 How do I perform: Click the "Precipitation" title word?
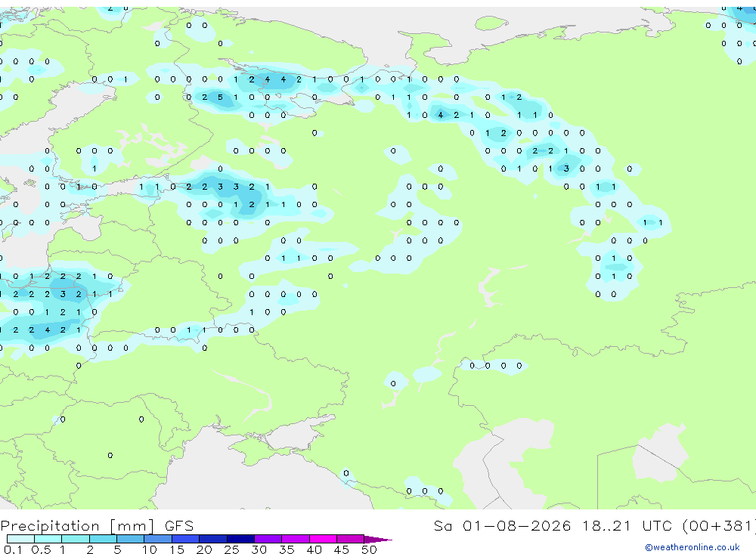coord(50,526)
